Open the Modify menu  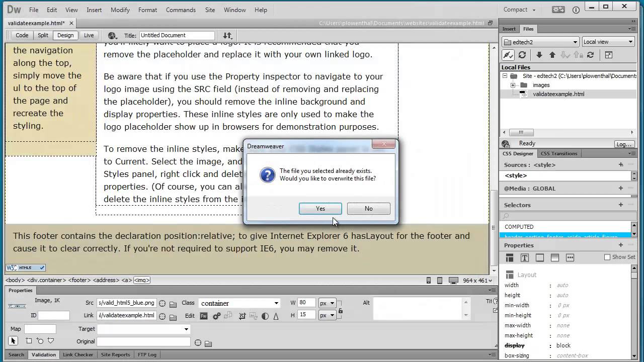(120, 10)
